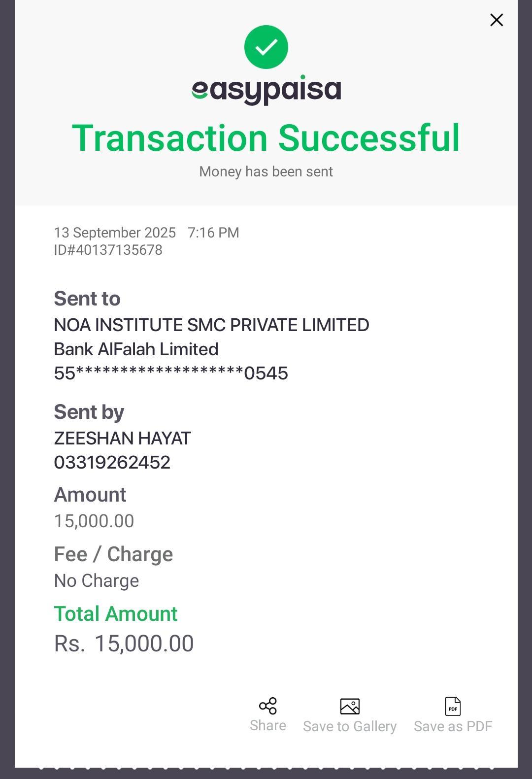This screenshot has width=532, height=779.
Task: Select the Rs. 15,000.00 total amount
Action: pos(124,644)
